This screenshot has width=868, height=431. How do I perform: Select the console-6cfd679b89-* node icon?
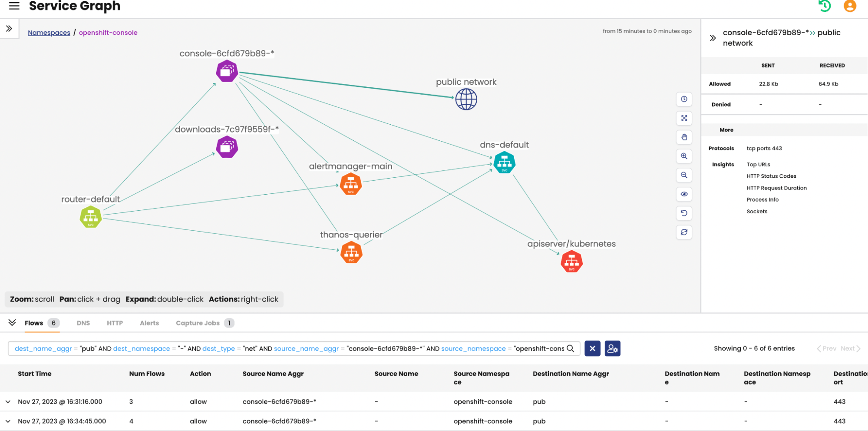pos(227,71)
